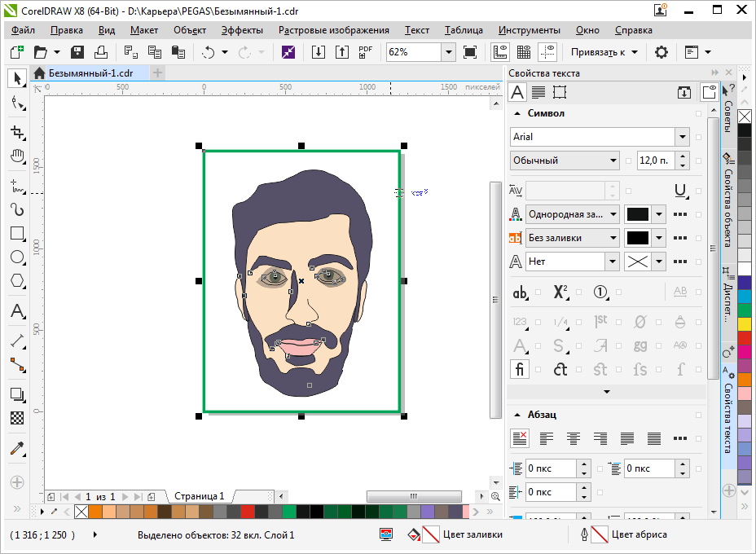
Task: Select the Ellipse tool
Action: tap(16, 257)
